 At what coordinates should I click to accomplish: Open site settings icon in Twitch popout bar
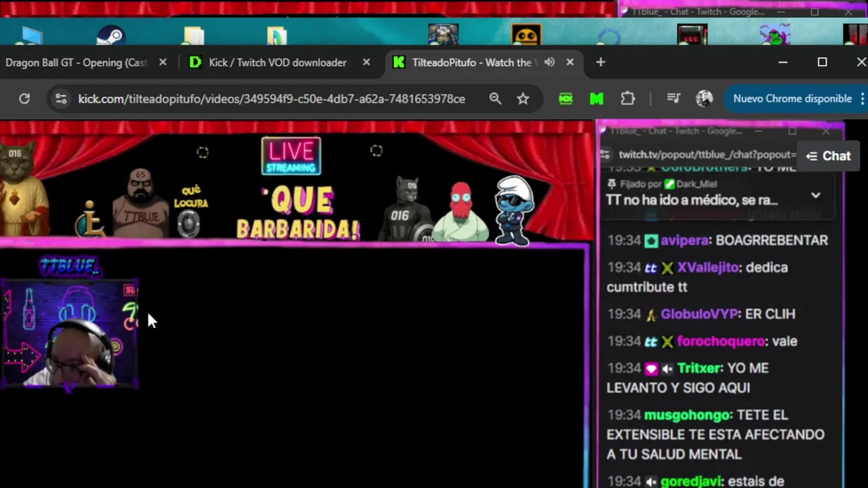click(x=605, y=155)
